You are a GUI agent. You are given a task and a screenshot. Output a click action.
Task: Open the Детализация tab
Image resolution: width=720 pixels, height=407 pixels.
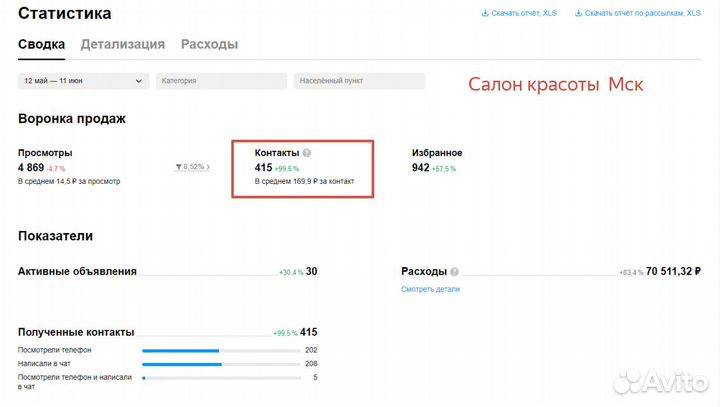[x=123, y=45]
